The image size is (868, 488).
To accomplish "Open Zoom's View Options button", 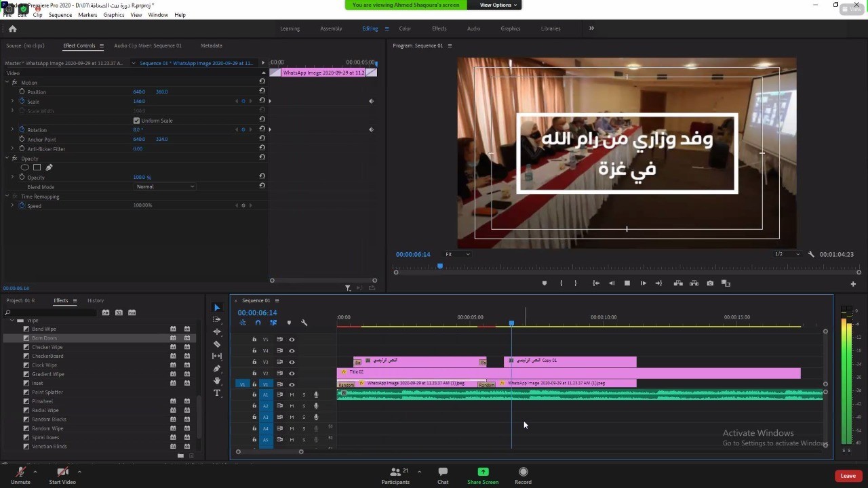I will point(498,5).
